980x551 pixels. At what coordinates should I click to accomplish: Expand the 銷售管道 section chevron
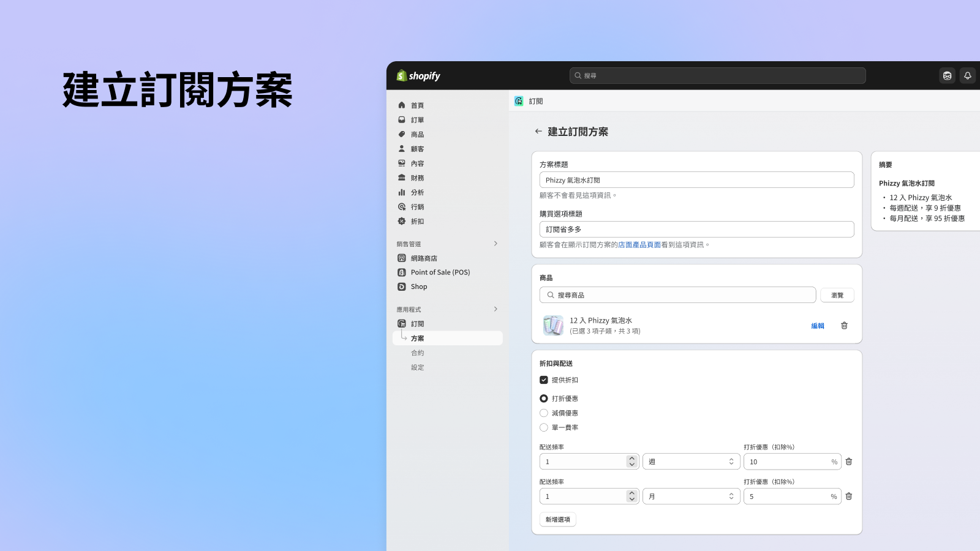(x=496, y=244)
